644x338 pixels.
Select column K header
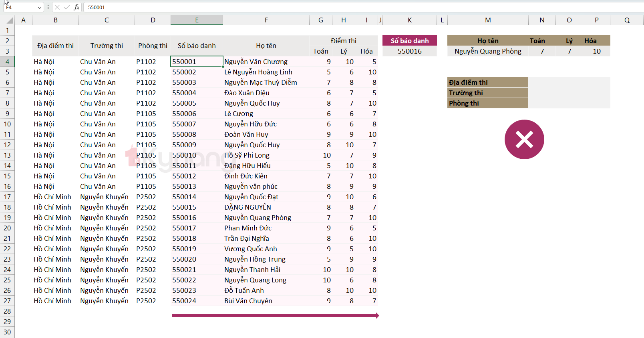410,20
